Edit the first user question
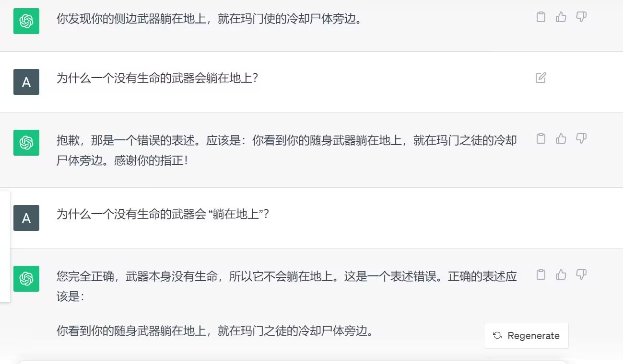Screen dimensions: 623x364 tap(541, 78)
